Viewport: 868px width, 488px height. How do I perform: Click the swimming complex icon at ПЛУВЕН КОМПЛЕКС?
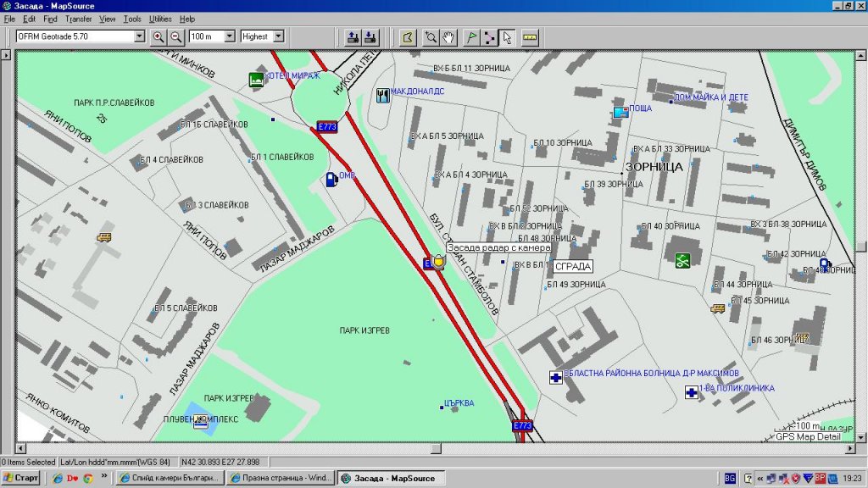click(x=200, y=421)
